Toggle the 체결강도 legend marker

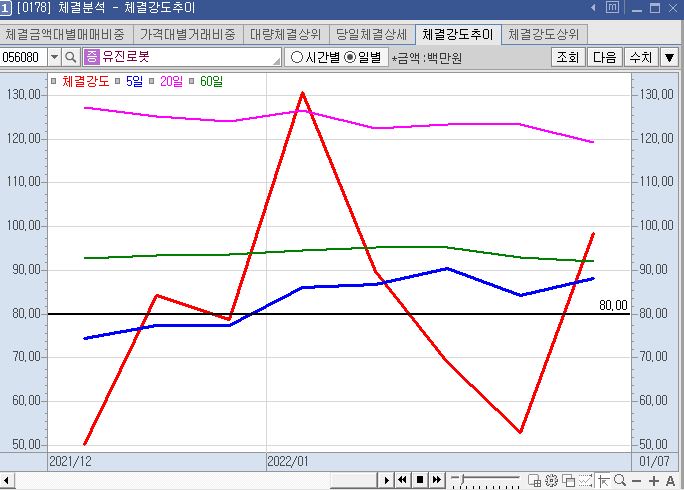pos(53,80)
